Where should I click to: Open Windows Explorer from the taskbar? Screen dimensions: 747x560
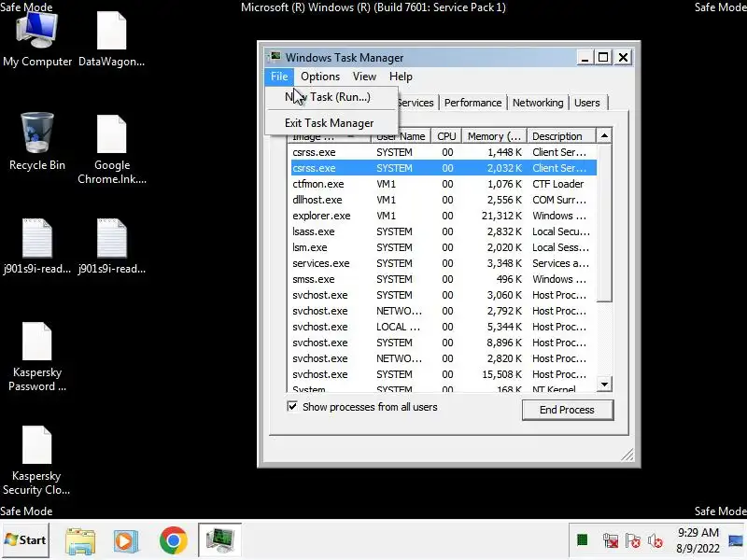[80, 540]
